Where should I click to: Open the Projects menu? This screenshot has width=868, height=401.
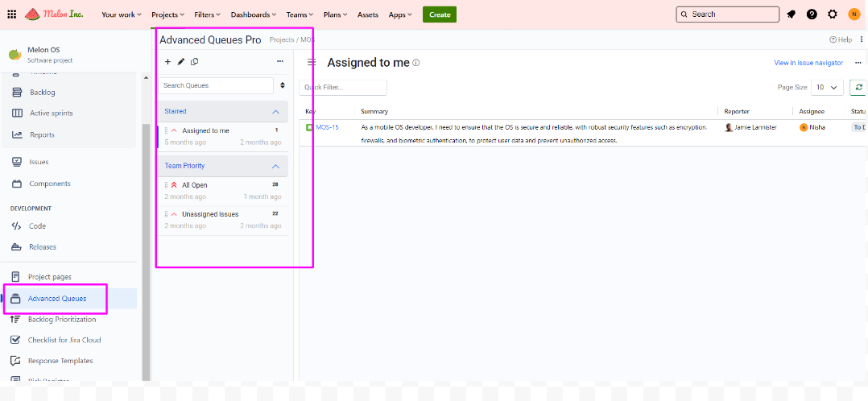coord(167,14)
